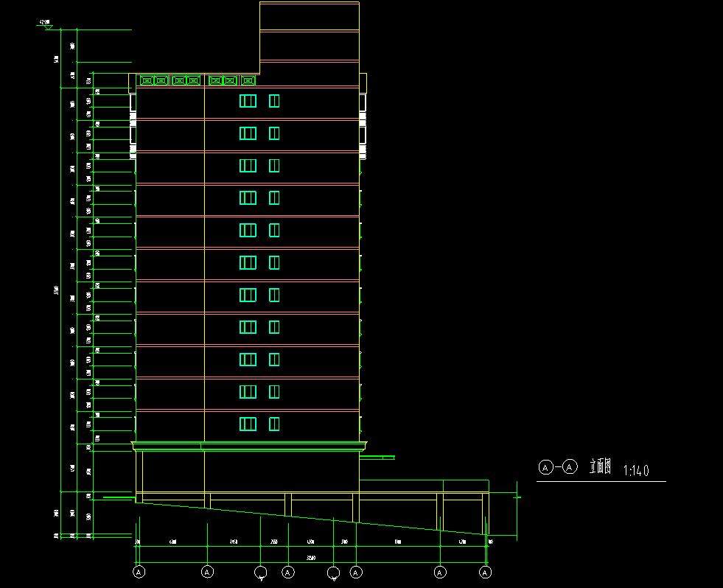Select the overall width dimension text under the axis chain

(311, 558)
